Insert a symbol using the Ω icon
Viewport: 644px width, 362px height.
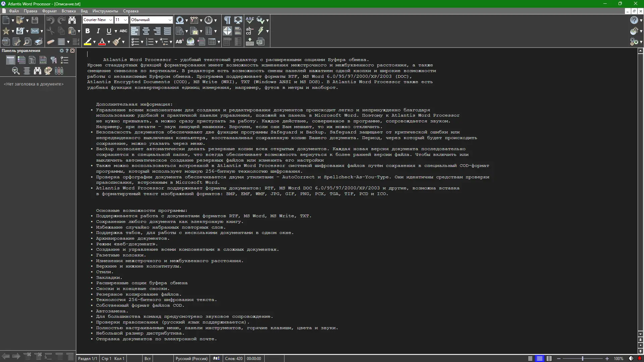tap(180, 20)
